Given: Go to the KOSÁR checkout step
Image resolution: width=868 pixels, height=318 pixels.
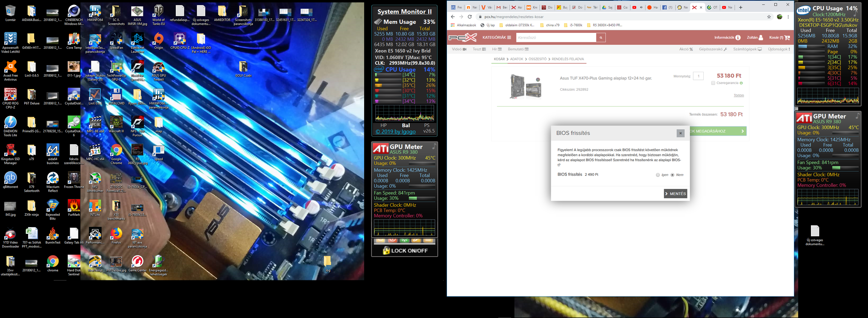Looking at the screenshot, I should pos(499,59).
